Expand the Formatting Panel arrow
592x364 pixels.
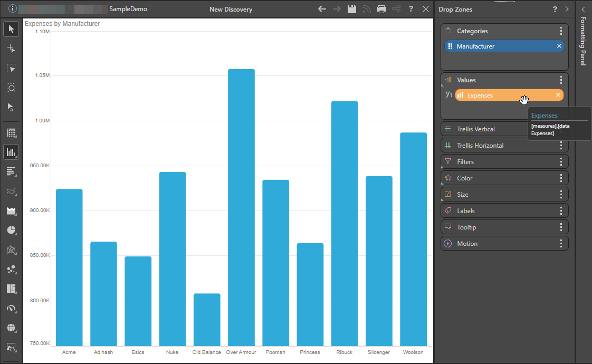tap(583, 9)
